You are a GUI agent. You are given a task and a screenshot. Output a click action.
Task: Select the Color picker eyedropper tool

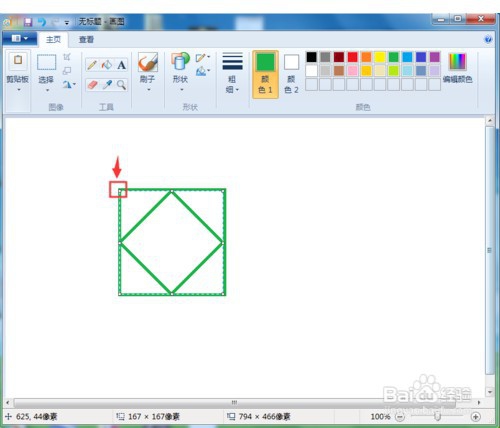click(x=107, y=85)
